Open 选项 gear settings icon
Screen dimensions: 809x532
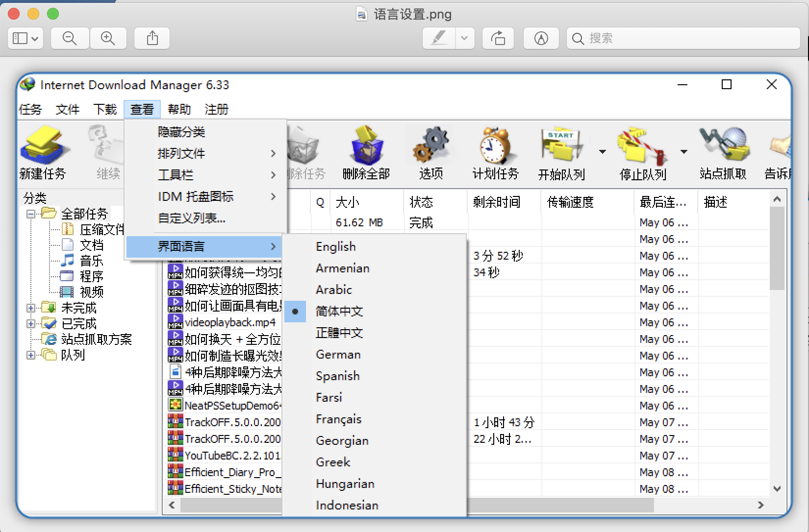tap(431, 145)
